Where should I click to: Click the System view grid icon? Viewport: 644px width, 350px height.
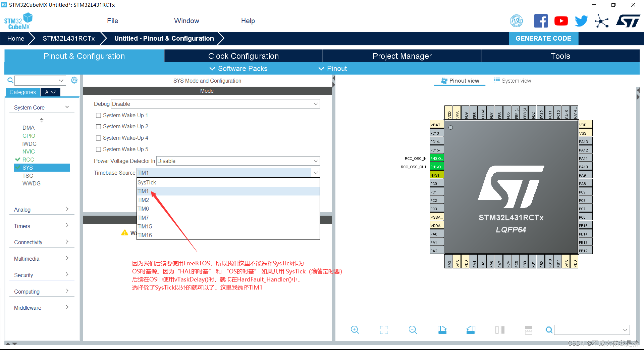tap(497, 80)
